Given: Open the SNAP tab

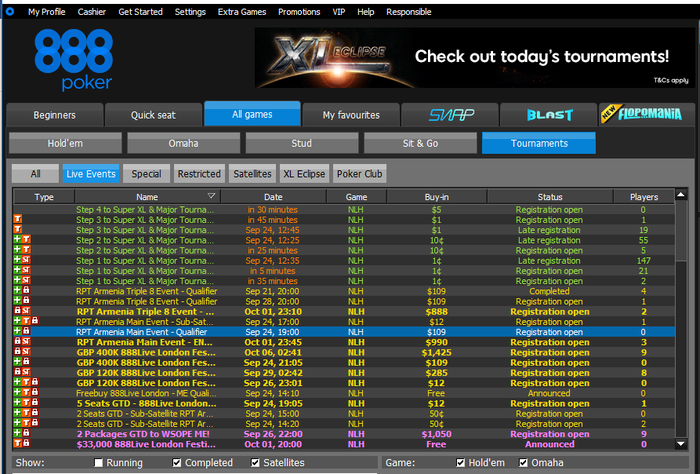Looking at the screenshot, I should click(450, 115).
